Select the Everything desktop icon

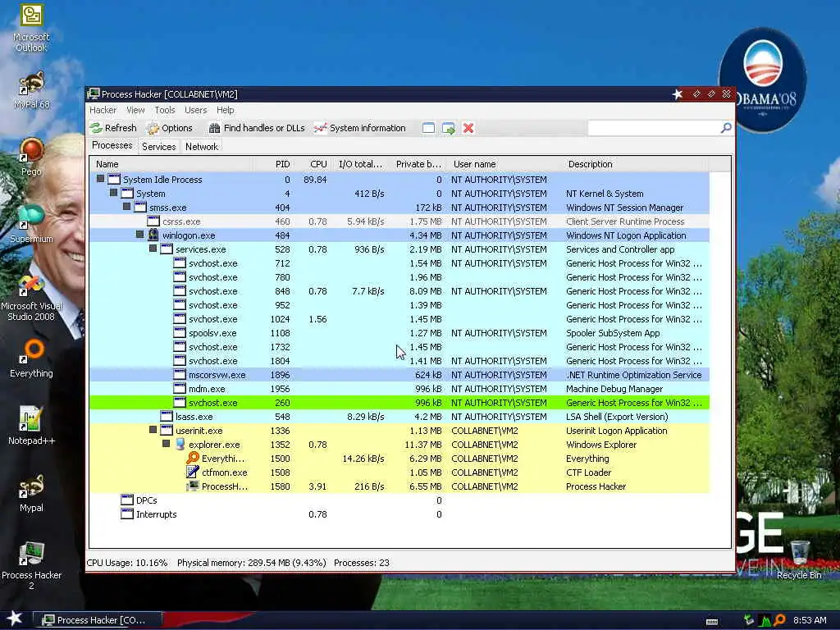click(31, 358)
